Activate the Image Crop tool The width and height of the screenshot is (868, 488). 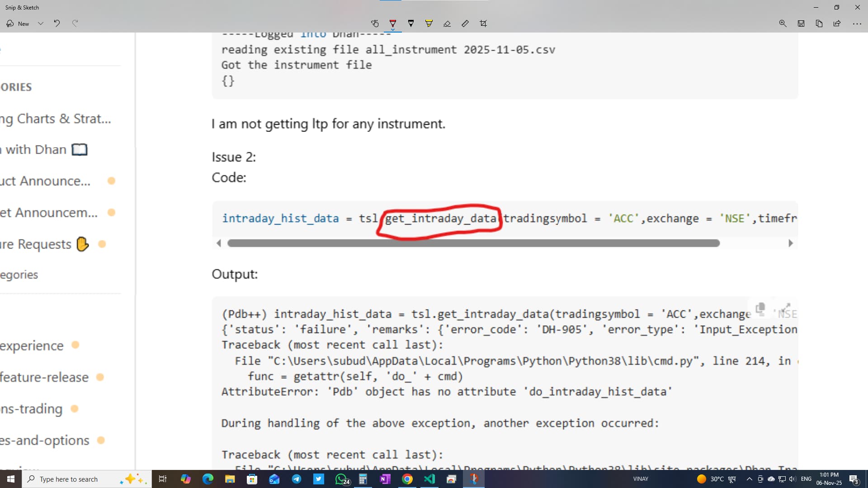pyautogui.click(x=483, y=23)
